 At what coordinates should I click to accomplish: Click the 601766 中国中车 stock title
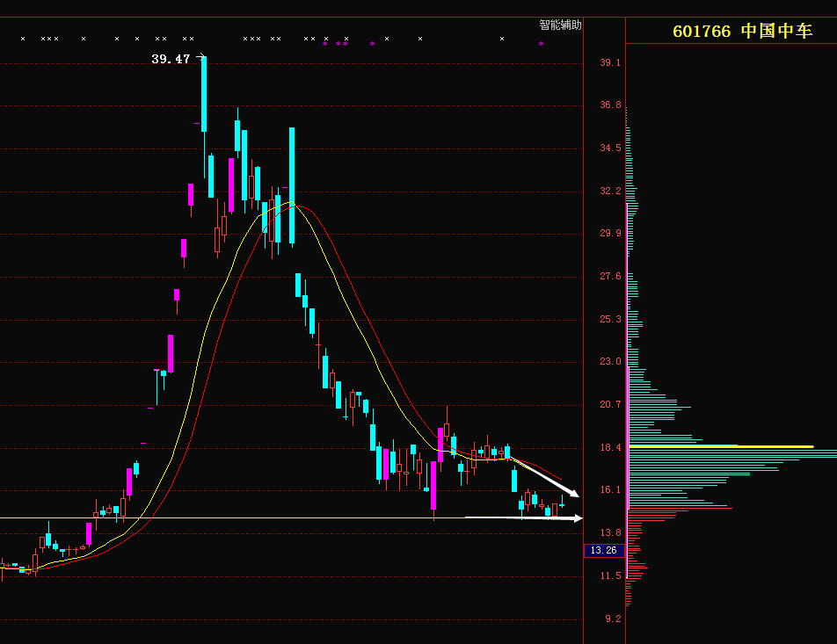[742, 32]
